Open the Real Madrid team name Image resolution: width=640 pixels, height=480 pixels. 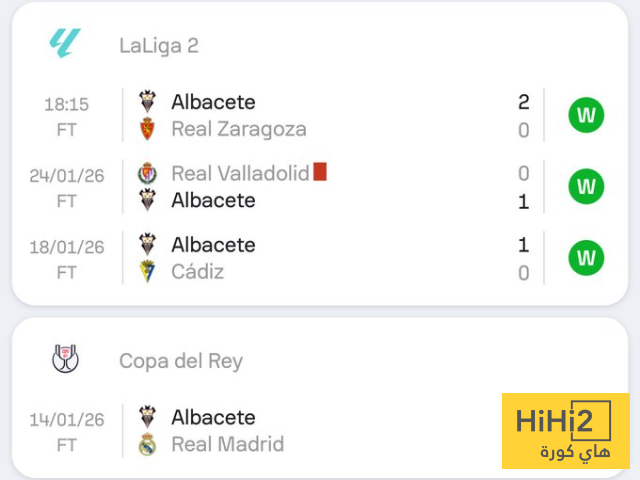pos(227,444)
